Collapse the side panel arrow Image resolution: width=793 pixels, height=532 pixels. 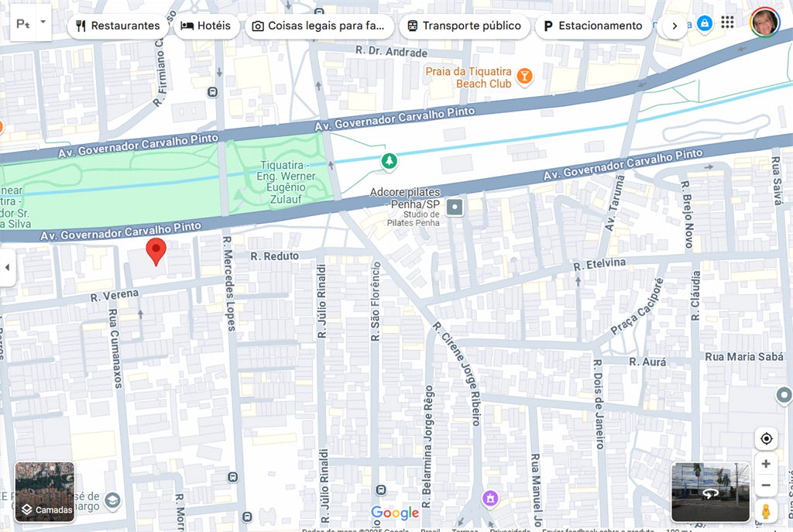coord(7,267)
